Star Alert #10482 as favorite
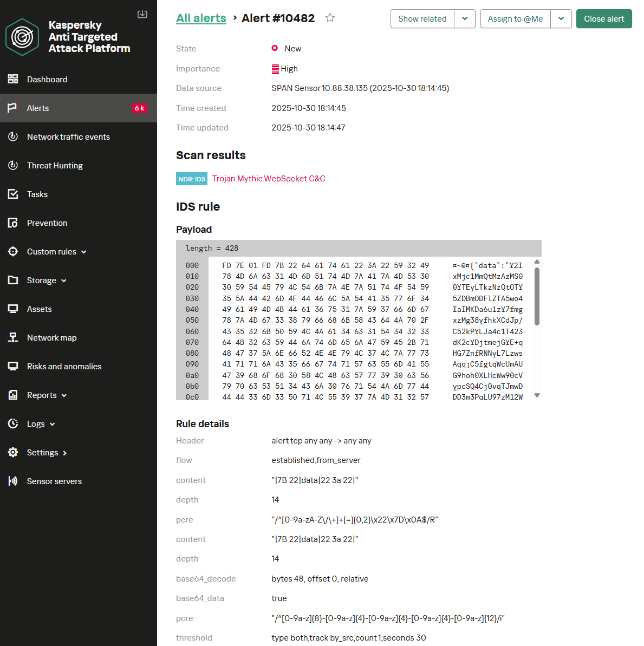Screen dimensions: 644x646 (330, 18)
